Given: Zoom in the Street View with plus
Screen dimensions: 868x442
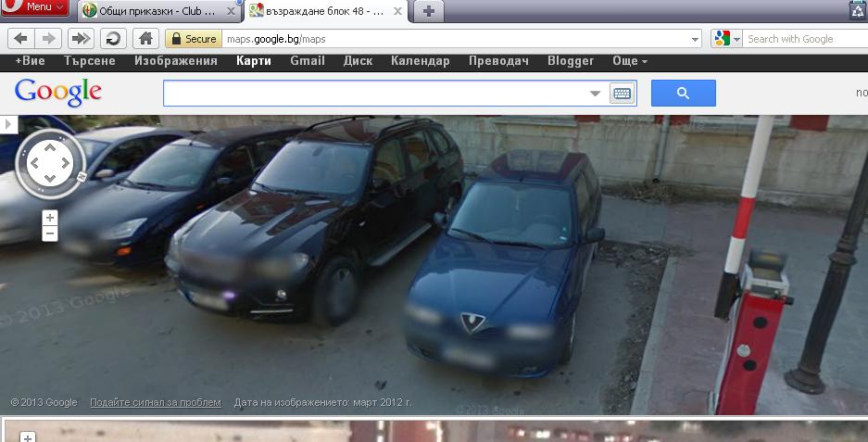Looking at the screenshot, I should click(x=50, y=218).
